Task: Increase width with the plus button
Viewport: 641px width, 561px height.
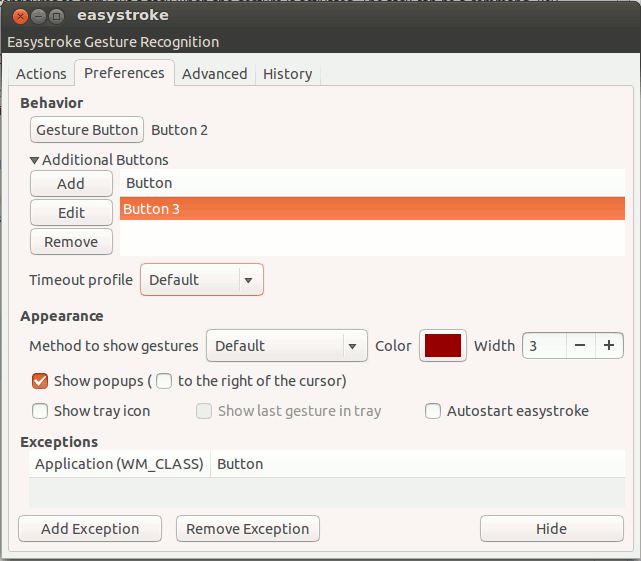Action: 609,346
